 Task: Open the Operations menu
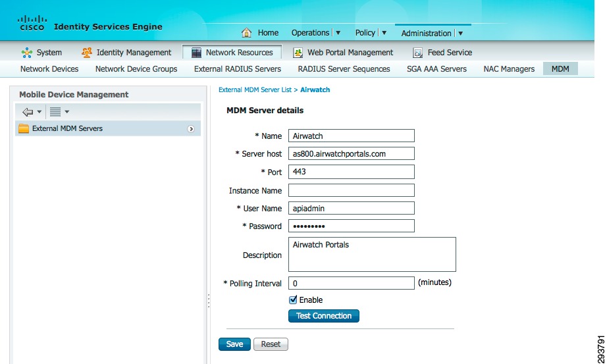[x=310, y=33]
